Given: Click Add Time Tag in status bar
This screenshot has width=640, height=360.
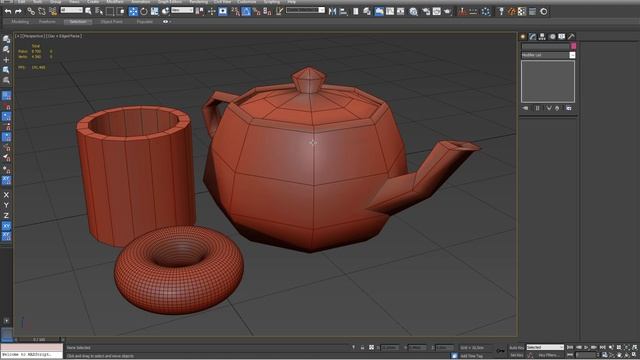Looking at the screenshot, I should [471, 356].
